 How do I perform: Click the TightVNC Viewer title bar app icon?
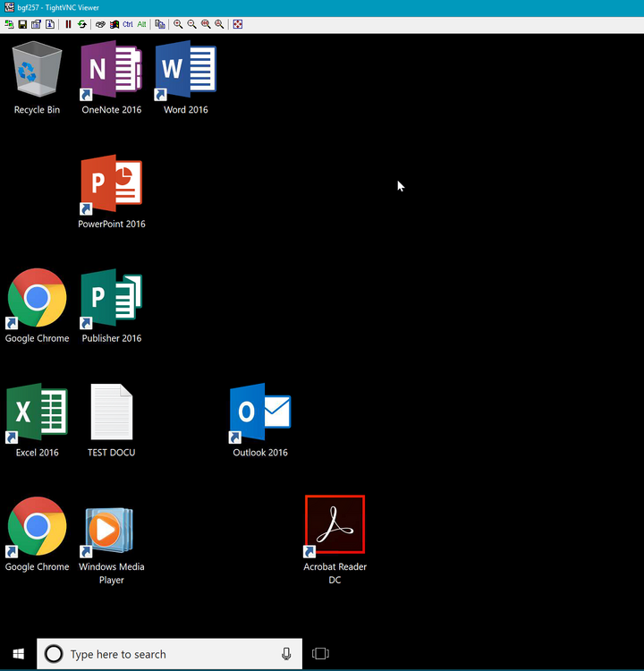pos(9,7)
